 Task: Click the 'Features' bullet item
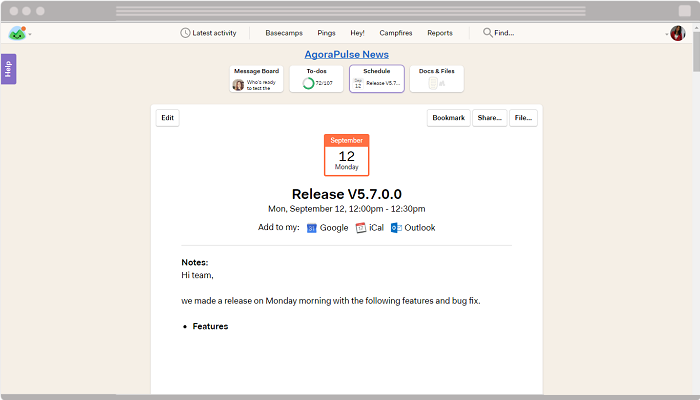click(210, 326)
